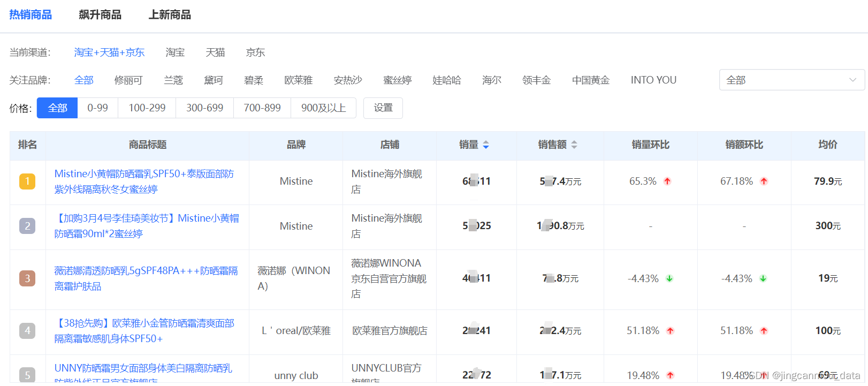This screenshot has width=868, height=386.
Task: Click green down arrow in 销量环比 -4.43%
Action: [669, 278]
